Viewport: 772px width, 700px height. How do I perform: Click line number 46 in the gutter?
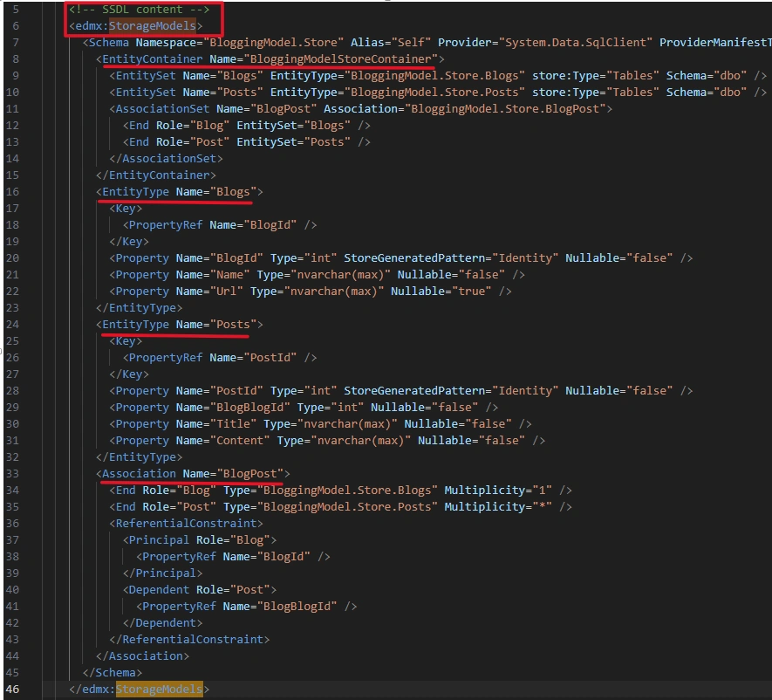[12, 689]
